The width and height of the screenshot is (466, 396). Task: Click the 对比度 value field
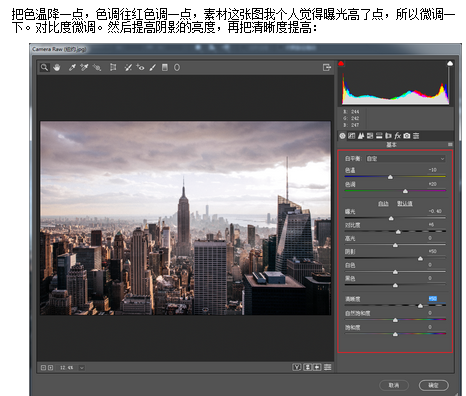[432, 225]
